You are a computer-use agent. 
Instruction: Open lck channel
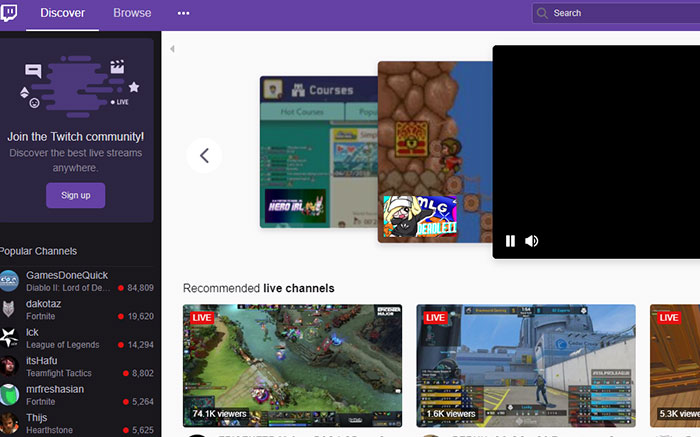point(77,338)
